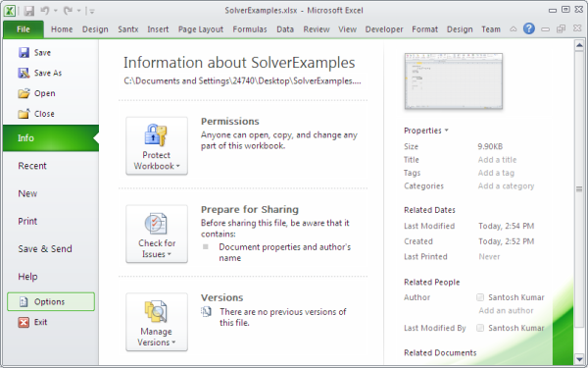Screen dimensions: 588x368
Task: Click the Add a category field
Action: (506, 185)
